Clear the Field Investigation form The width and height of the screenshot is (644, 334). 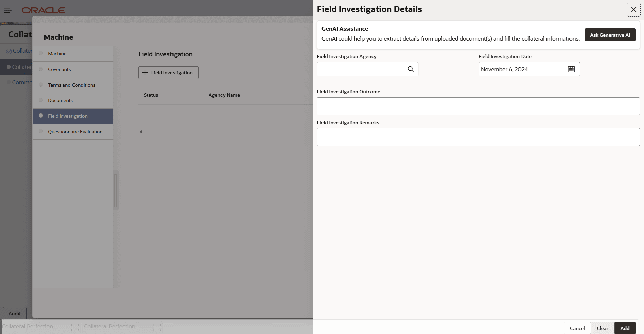pyautogui.click(x=602, y=328)
